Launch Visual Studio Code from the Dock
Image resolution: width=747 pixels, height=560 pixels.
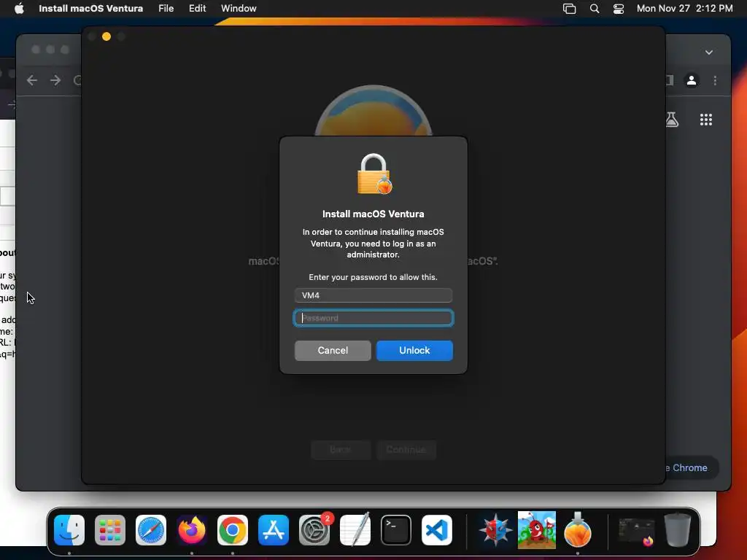coord(437,530)
